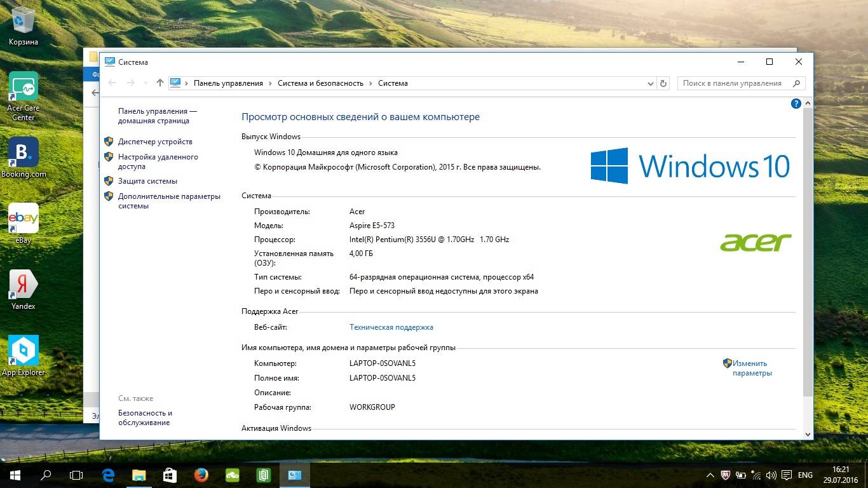This screenshot has height=488, width=868.
Task: Click the magnifier icon in the search box
Action: click(796, 83)
